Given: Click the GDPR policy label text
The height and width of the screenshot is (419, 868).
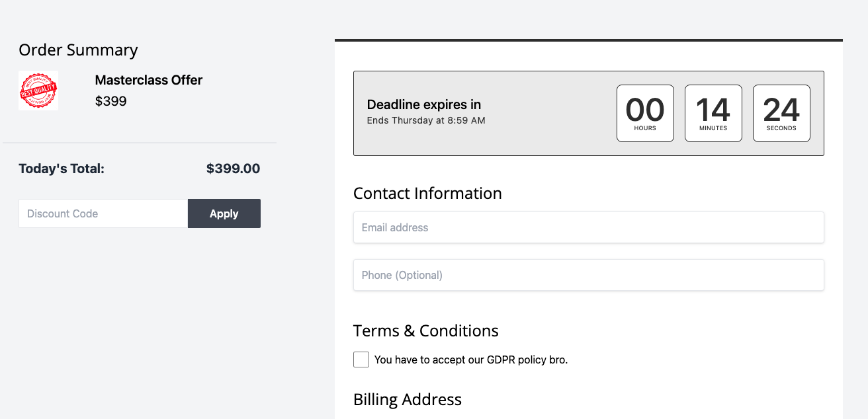Looking at the screenshot, I should [x=471, y=360].
